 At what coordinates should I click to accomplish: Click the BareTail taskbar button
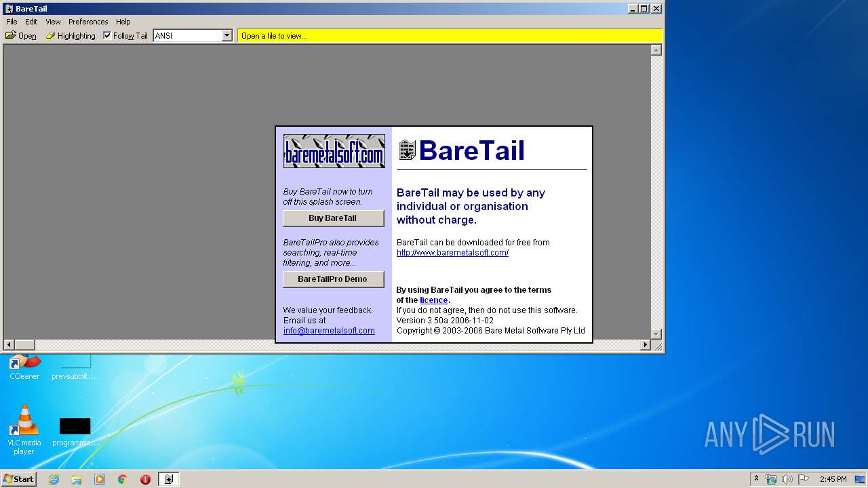tap(169, 479)
